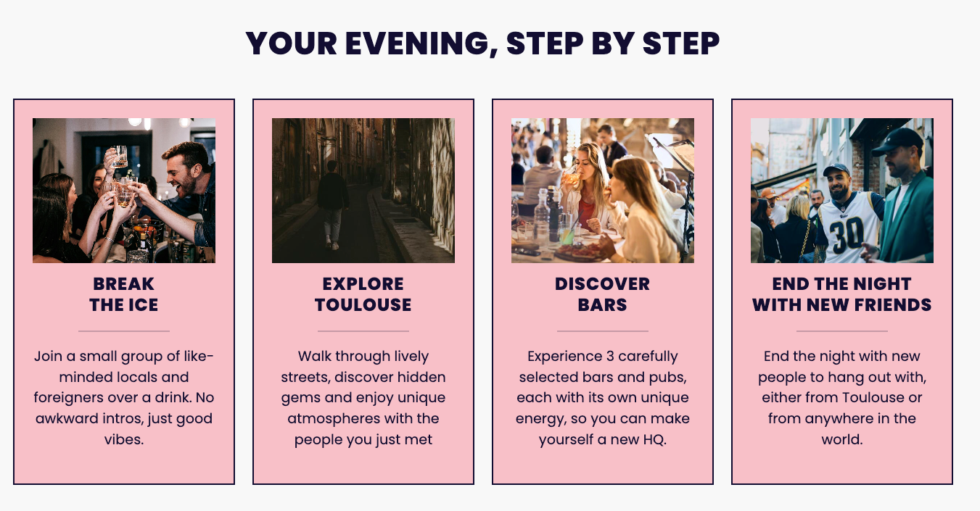Click the pink Break the Ice card background
980x511 pixels.
click(x=124, y=466)
